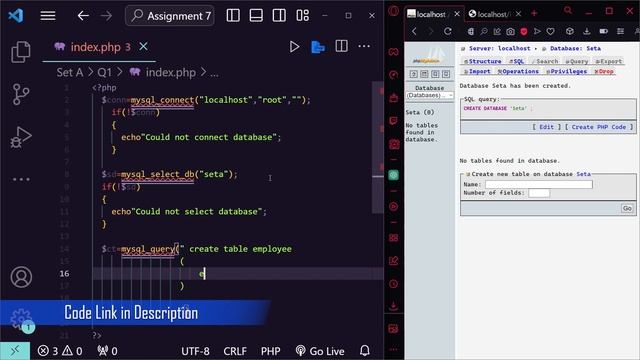Click the Number of fields input

[539, 193]
